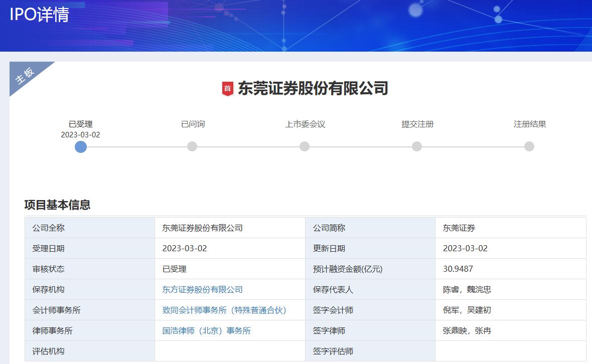Open the 致同会计师事务所 accounting firm link

(224, 310)
